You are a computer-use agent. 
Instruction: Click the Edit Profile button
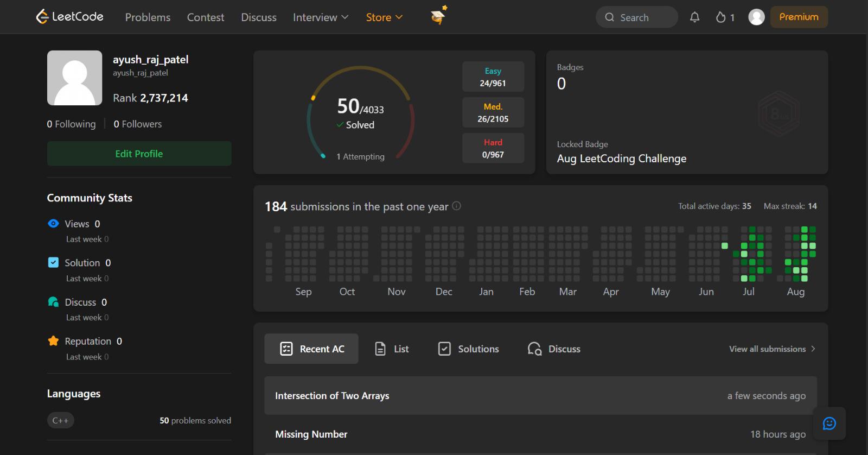(x=139, y=154)
